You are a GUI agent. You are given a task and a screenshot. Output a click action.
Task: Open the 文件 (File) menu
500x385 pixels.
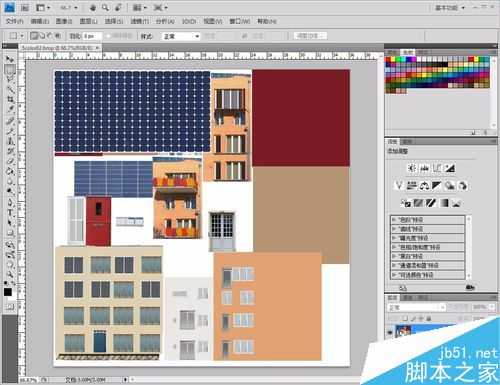tap(15, 21)
